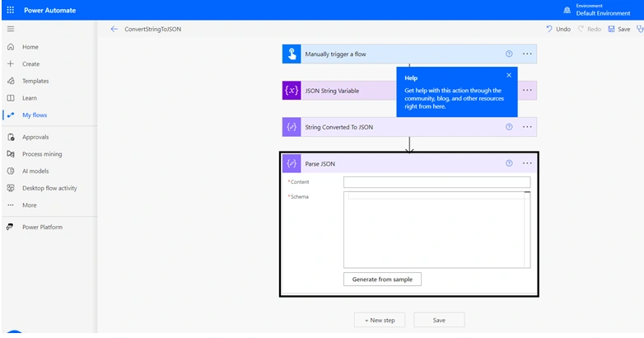Click the Templates icon in sidebar
Viewport: 644px width, 338px height.
click(11, 81)
